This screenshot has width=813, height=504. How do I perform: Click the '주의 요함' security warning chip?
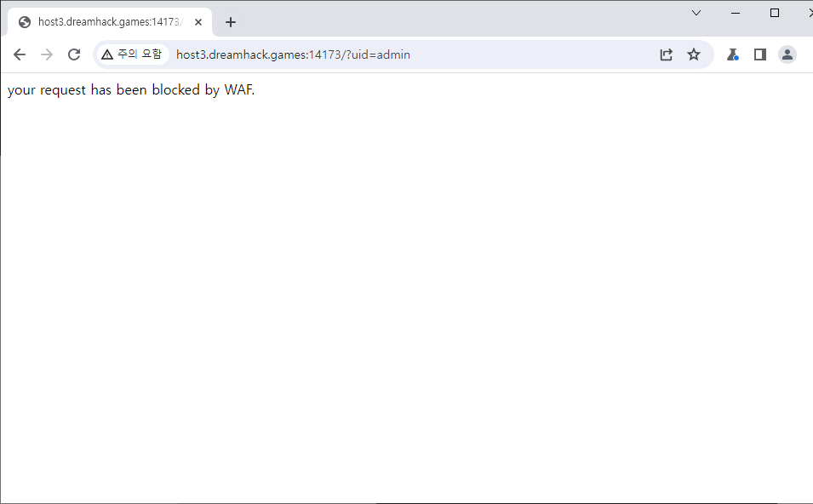point(131,54)
